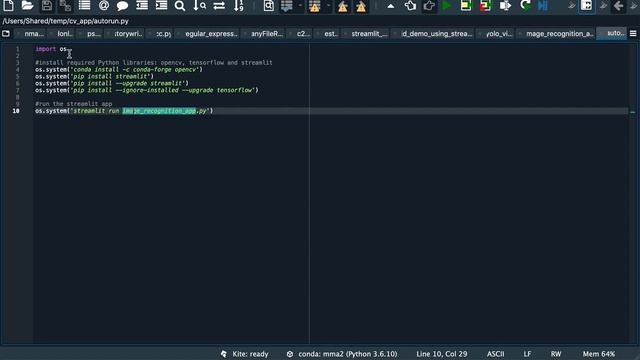The height and width of the screenshot is (360, 640).
Task: Open print preview icon
Action: (269, 6)
